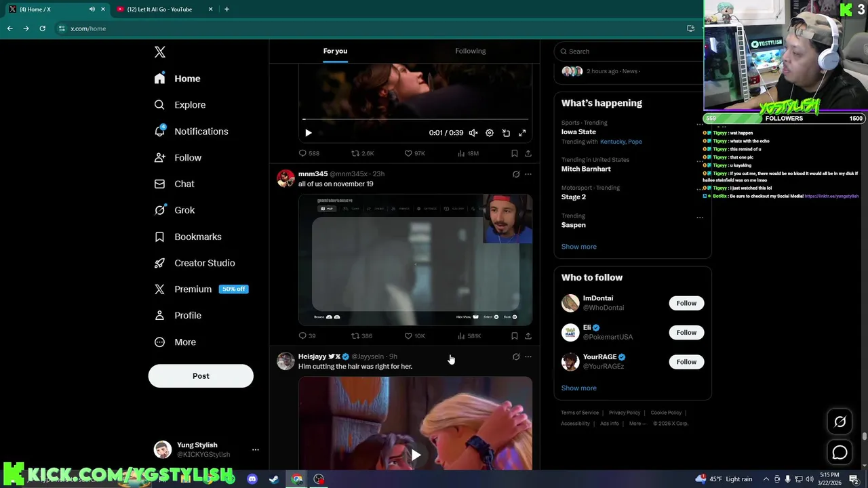View analytics of 18M views post
Screen dimensions: 868x488
(468, 153)
